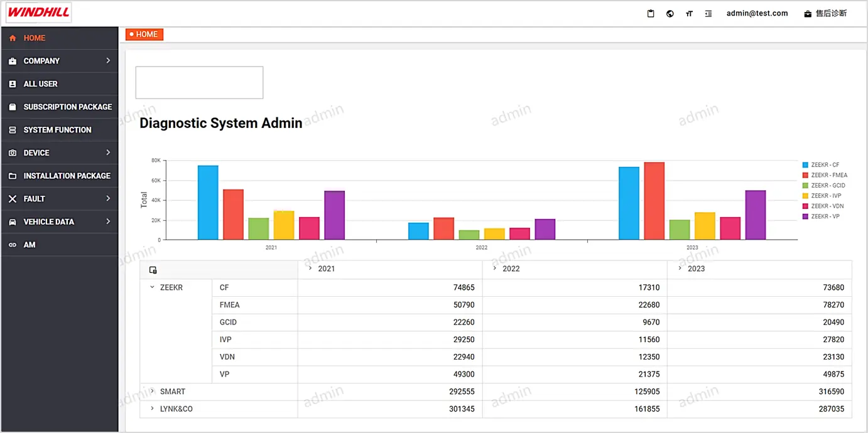This screenshot has height=433, width=868.
Task: Click the WINDHILL logo
Action: (x=39, y=13)
